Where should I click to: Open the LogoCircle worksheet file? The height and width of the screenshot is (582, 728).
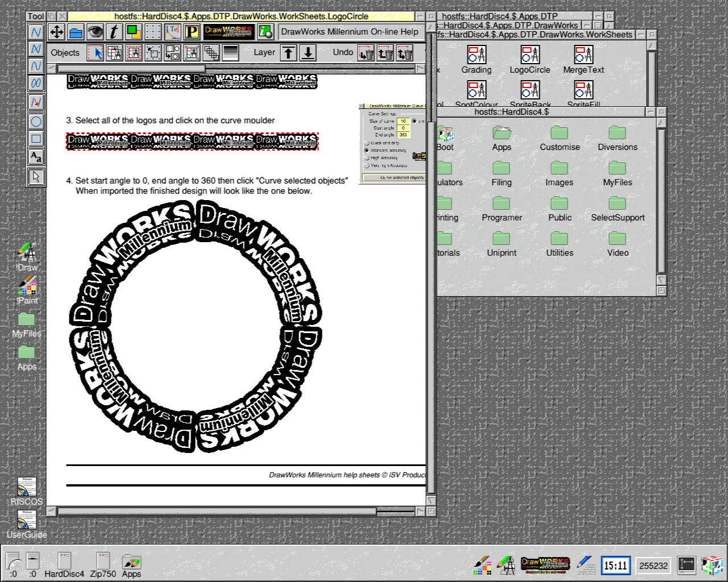click(530, 55)
